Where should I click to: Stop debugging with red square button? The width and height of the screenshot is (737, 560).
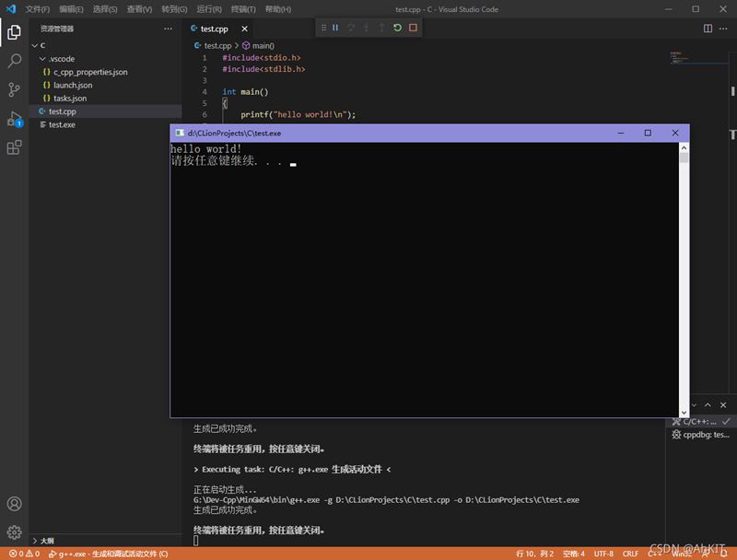pos(413,28)
